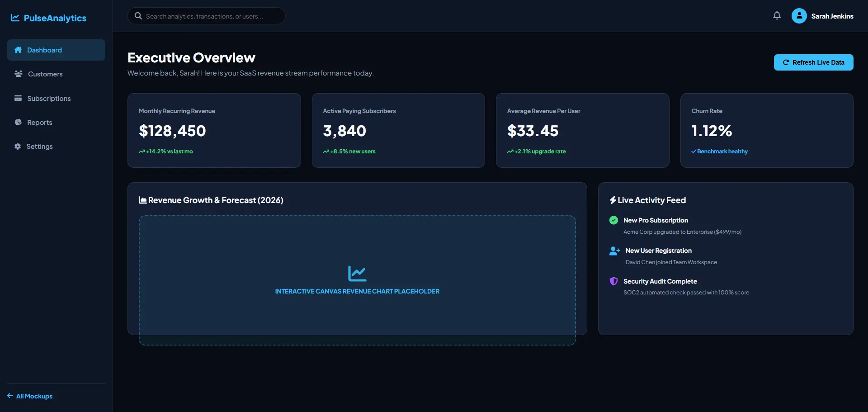Click David Chen joined Team Workspace text
The width and height of the screenshot is (868, 412).
click(671, 262)
